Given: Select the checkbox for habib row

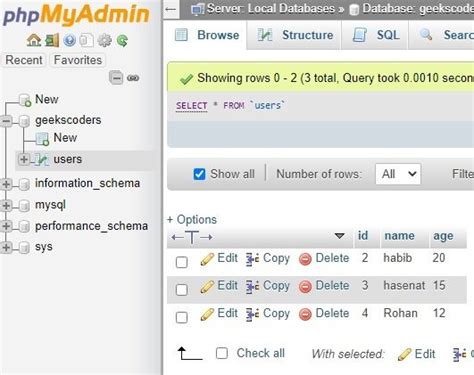Looking at the screenshot, I should coord(182,262).
